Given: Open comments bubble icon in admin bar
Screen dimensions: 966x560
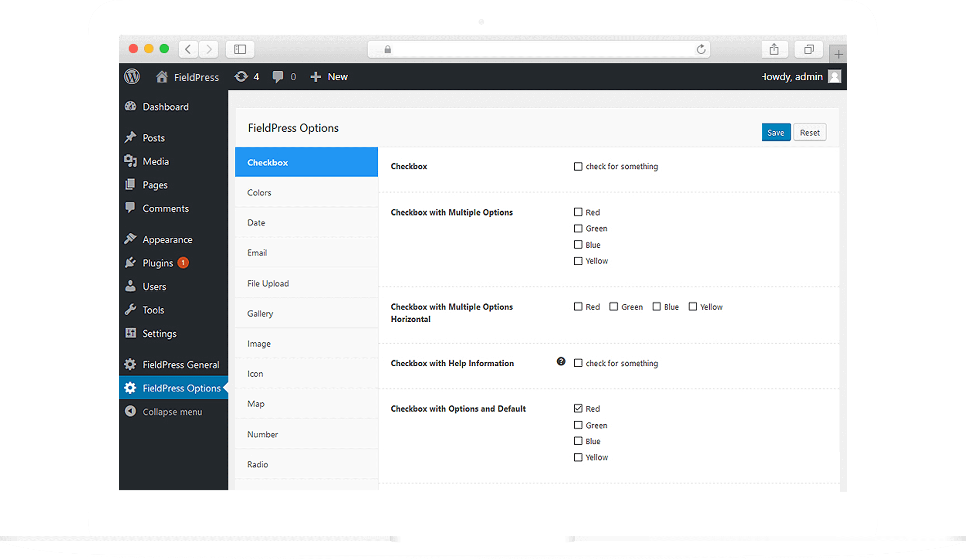Looking at the screenshot, I should point(278,77).
